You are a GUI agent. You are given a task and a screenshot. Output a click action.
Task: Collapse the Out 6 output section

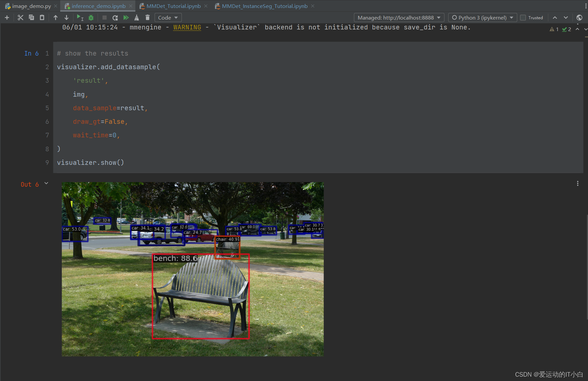coord(46,183)
